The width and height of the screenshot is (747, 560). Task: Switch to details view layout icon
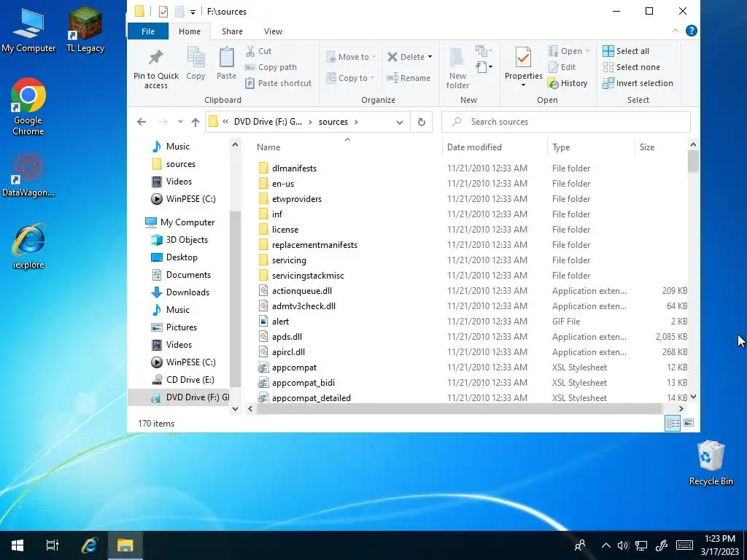tap(673, 423)
